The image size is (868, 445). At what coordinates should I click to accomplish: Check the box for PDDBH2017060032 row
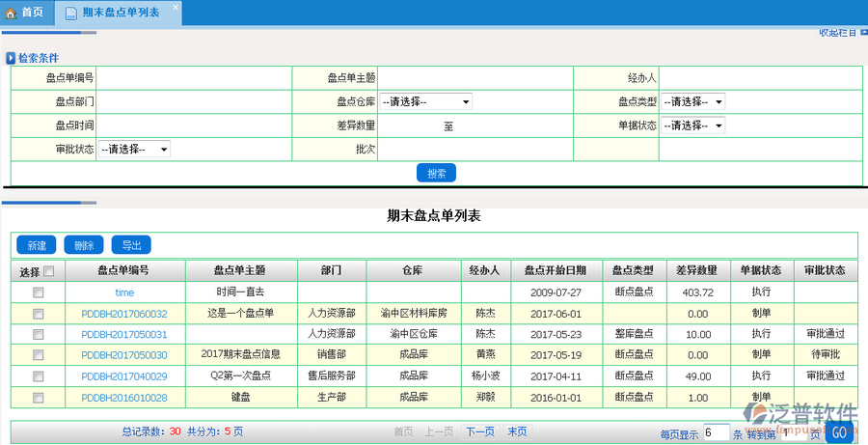pos(39,313)
